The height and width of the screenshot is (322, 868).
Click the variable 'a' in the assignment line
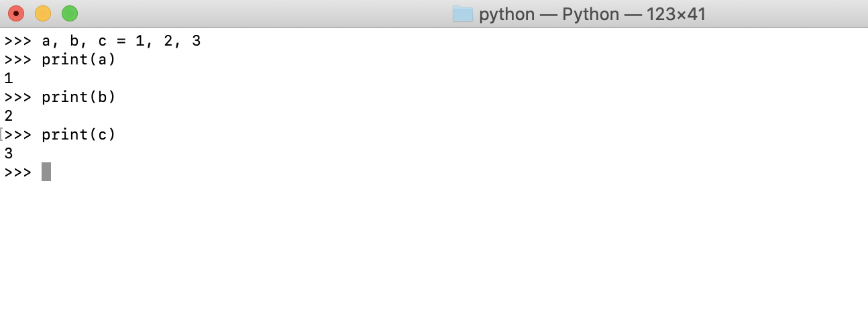tap(46, 42)
